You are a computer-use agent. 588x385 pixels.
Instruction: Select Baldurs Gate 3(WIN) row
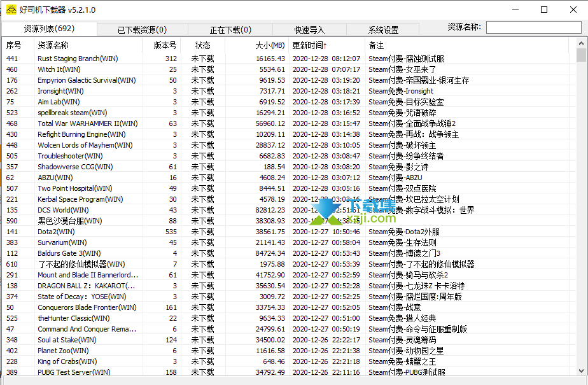[x=290, y=253]
